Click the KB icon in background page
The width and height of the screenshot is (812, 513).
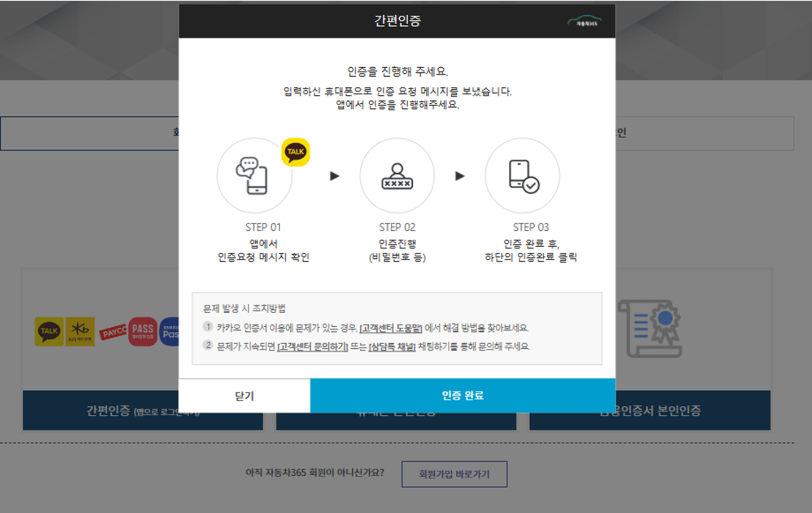(x=80, y=331)
